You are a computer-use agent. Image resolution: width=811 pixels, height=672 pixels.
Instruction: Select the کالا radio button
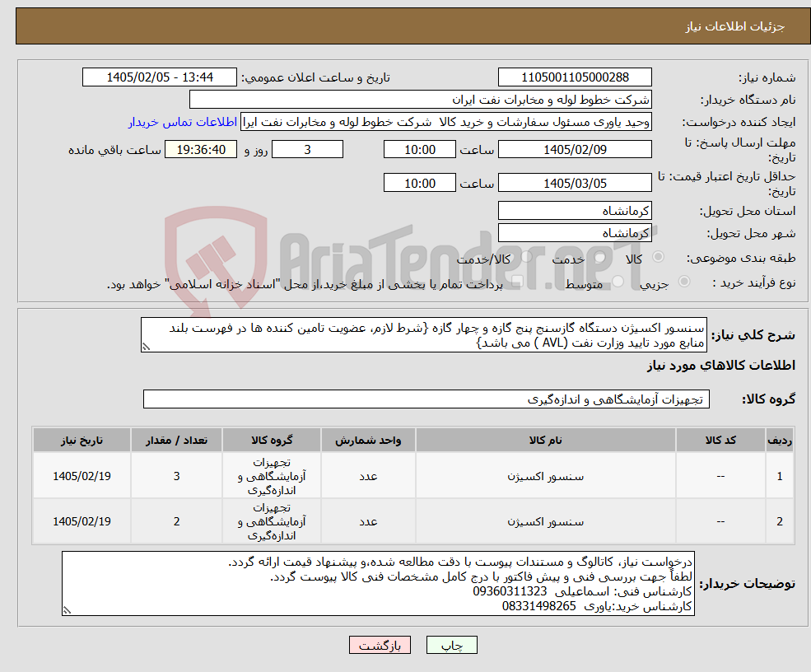pyautogui.click(x=659, y=257)
